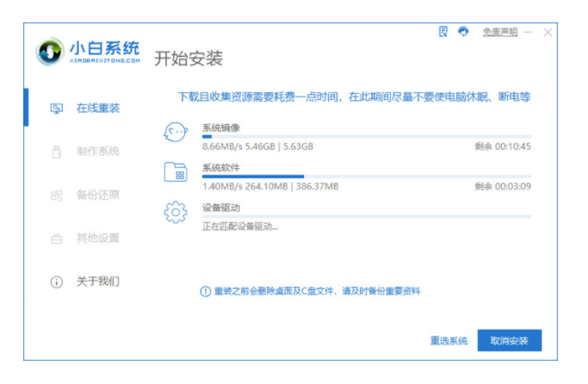Open the 免责声明 disclaimer link
The width and height of the screenshot is (588, 384).
499,32
